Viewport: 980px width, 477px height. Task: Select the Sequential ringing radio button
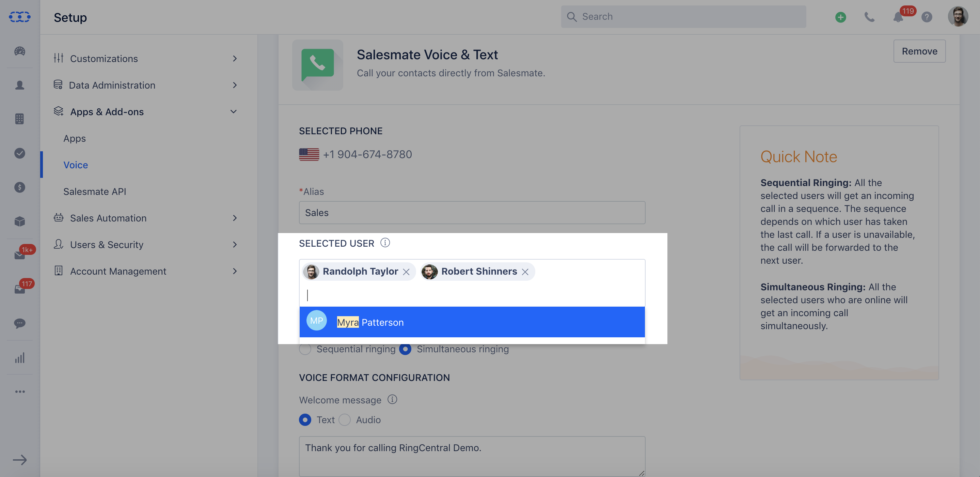point(305,349)
